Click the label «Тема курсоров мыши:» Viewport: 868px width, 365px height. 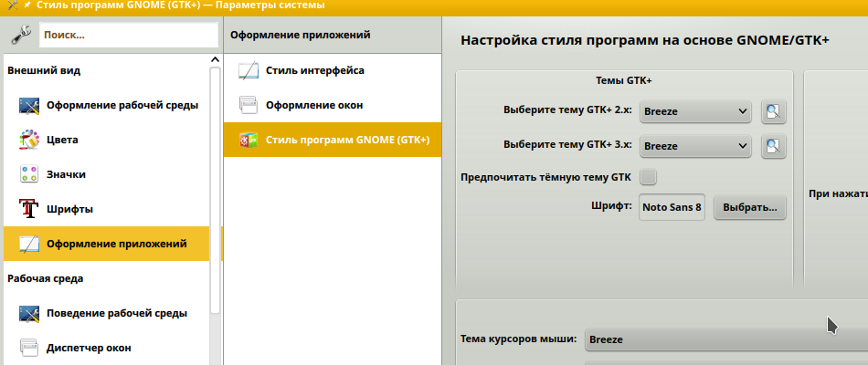pos(519,338)
